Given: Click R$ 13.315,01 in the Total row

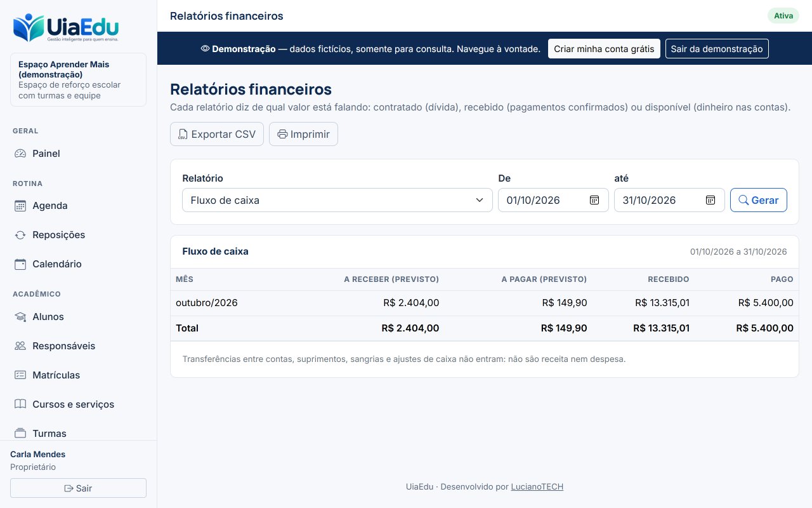Looking at the screenshot, I should point(661,328).
